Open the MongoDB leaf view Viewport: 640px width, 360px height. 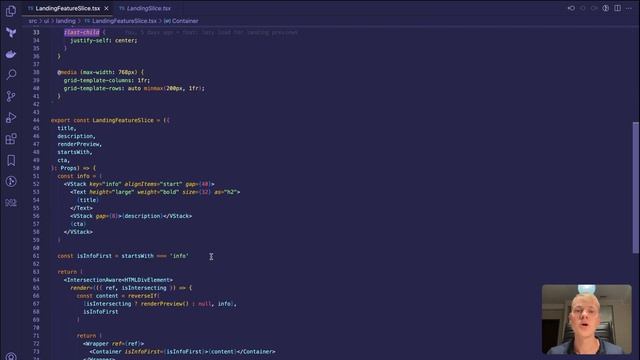[x=11, y=32]
